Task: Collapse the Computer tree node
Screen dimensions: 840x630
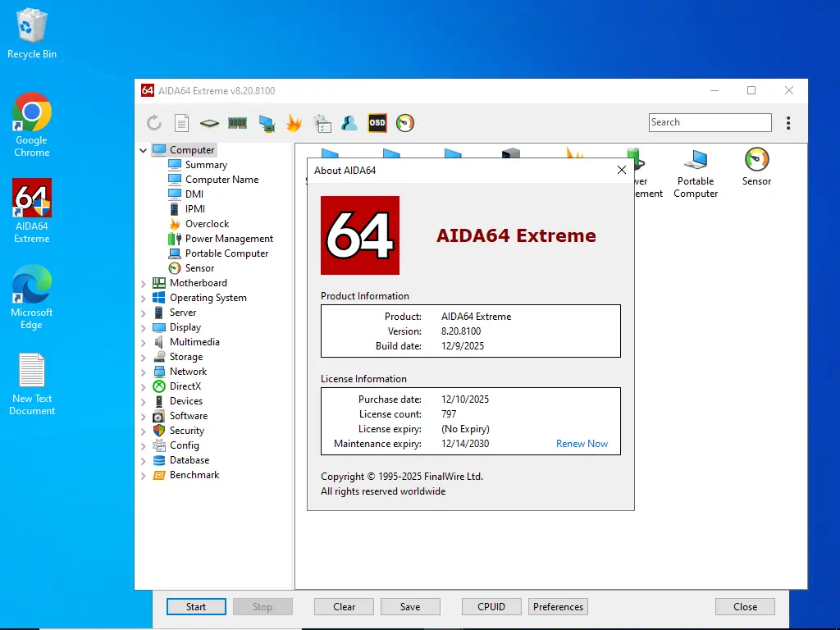Action: pyautogui.click(x=143, y=151)
